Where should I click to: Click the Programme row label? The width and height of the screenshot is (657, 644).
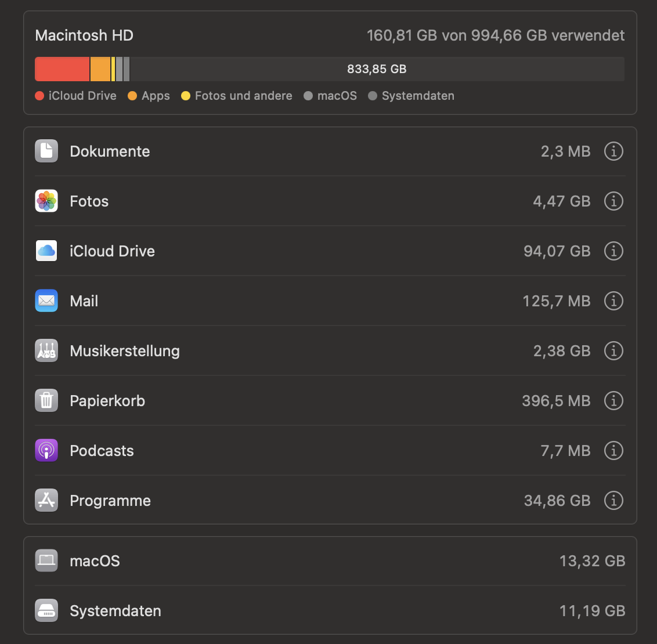[110, 501]
